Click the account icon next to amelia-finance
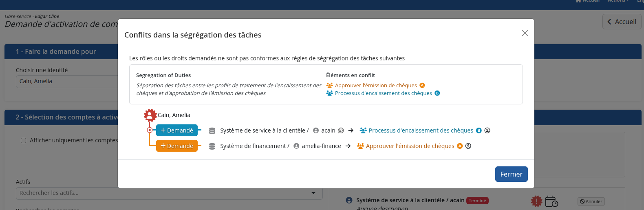 pos(296,146)
